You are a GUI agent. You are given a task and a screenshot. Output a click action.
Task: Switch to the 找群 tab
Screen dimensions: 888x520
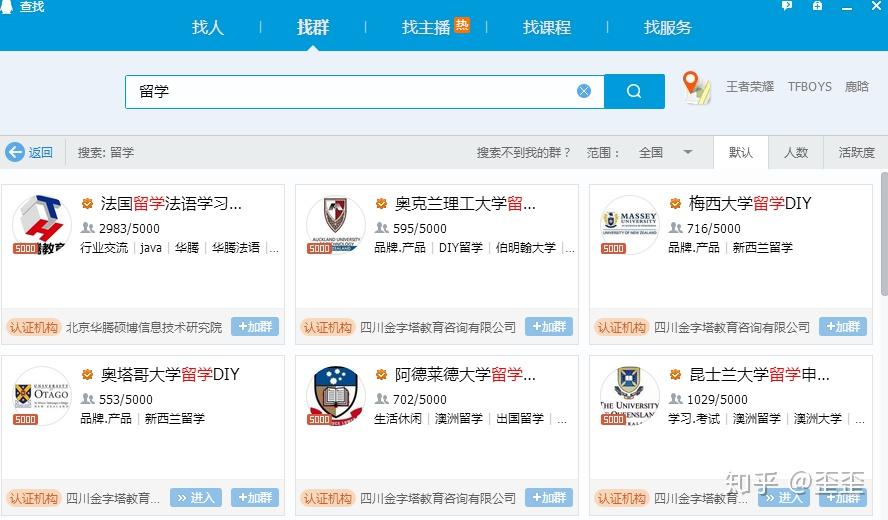[x=313, y=27]
